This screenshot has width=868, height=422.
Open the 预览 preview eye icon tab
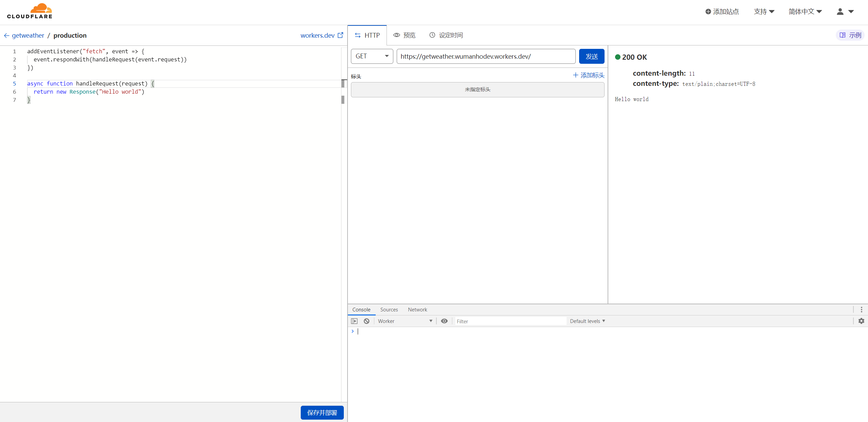pos(404,35)
